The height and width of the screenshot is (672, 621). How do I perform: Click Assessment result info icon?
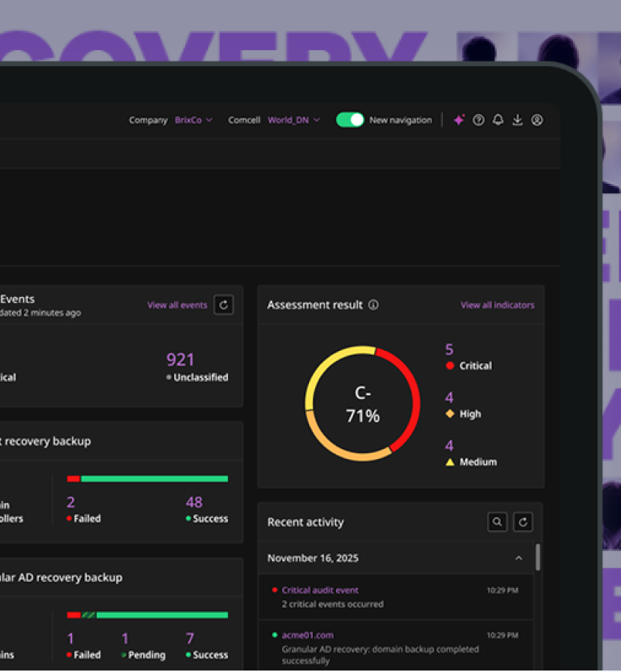373,305
